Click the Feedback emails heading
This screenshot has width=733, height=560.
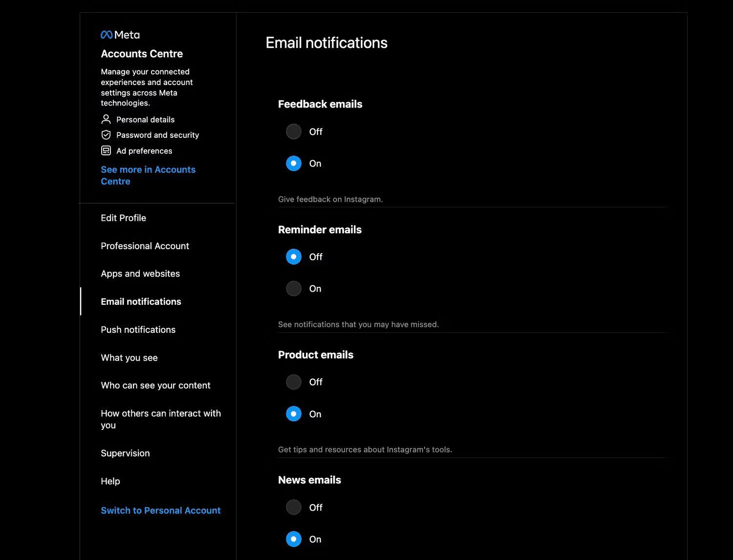(320, 104)
